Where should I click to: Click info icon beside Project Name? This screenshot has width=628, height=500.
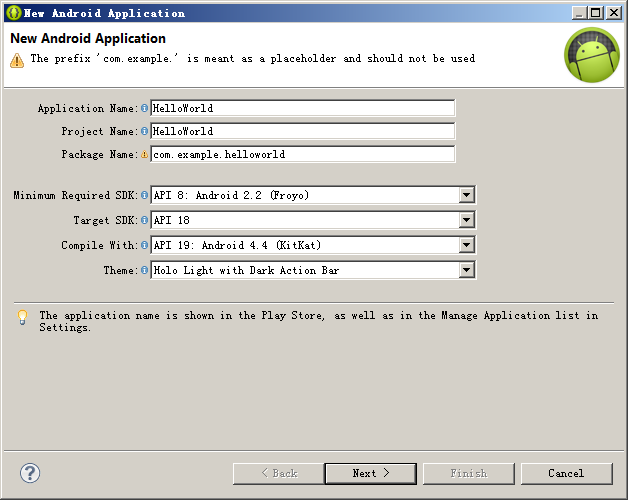click(x=144, y=131)
